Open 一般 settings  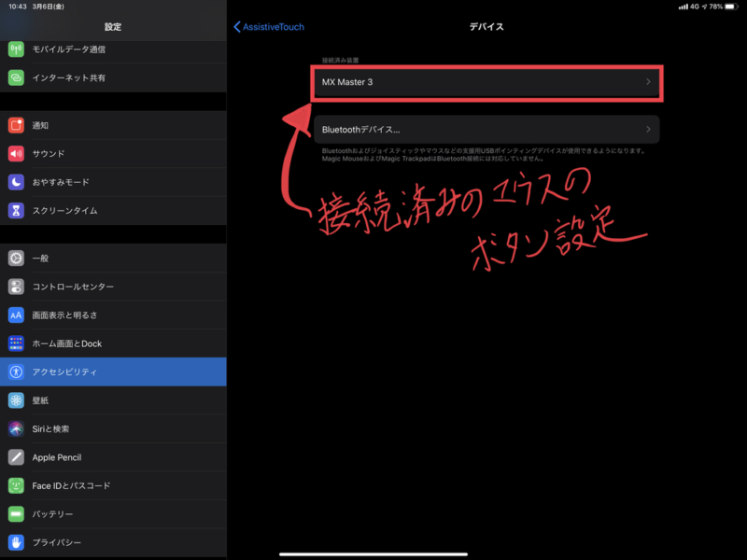click(x=113, y=259)
